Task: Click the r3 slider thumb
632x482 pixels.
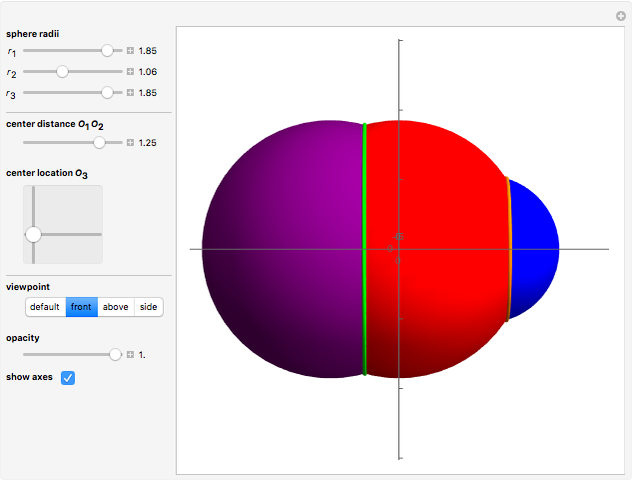Action: pos(108,93)
